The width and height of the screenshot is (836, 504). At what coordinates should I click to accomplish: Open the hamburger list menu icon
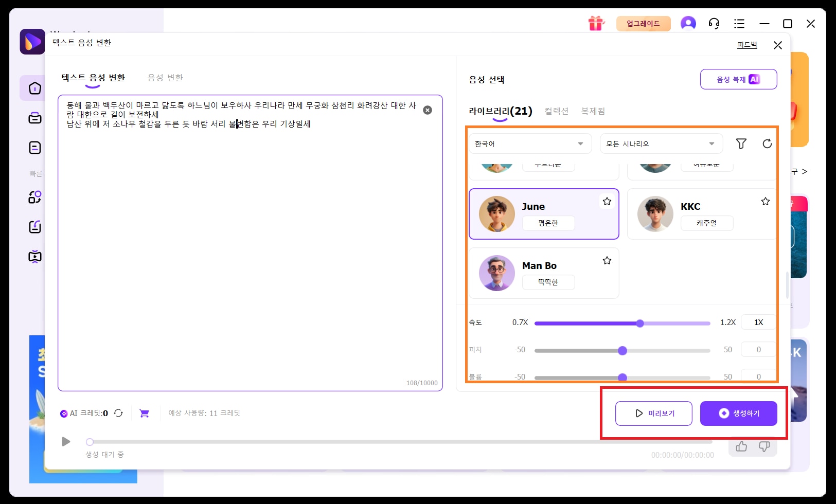click(739, 23)
